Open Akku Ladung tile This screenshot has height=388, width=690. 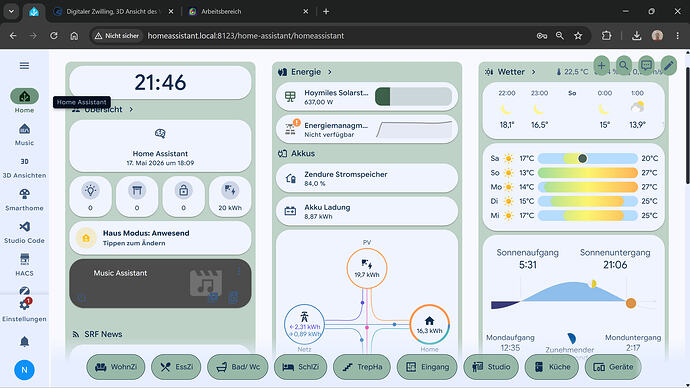(367, 211)
